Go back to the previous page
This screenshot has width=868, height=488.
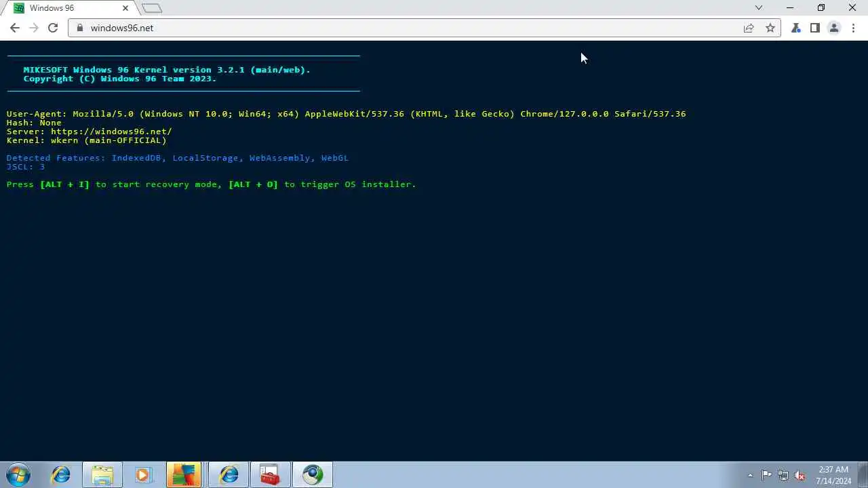[x=15, y=28]
